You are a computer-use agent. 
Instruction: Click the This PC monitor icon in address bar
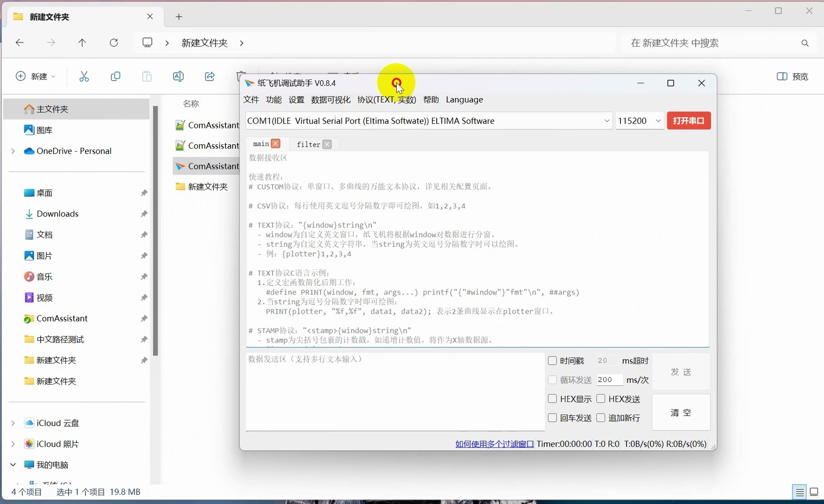(x=147, y=42)
